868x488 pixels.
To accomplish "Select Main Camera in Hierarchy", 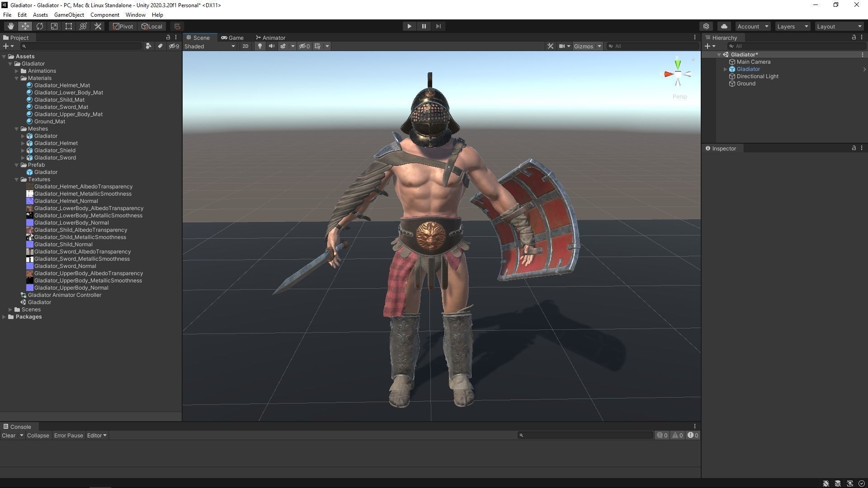I will [x=754, y=62].
